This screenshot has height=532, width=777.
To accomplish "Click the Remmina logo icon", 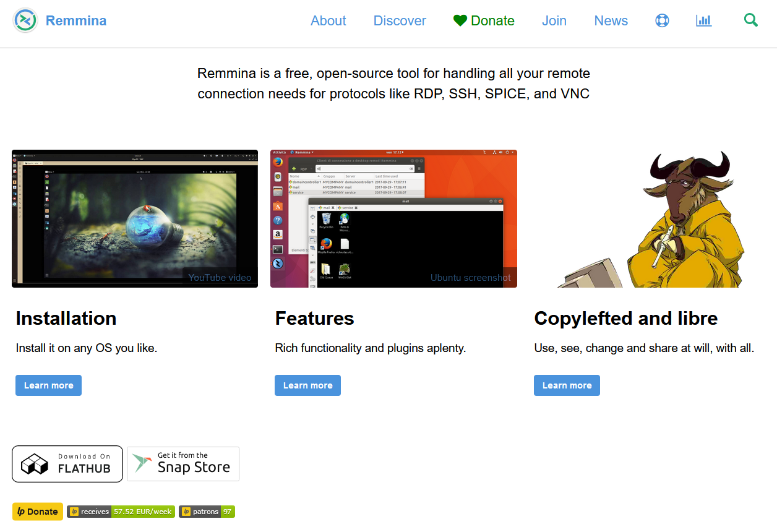I will pos(25,20).
